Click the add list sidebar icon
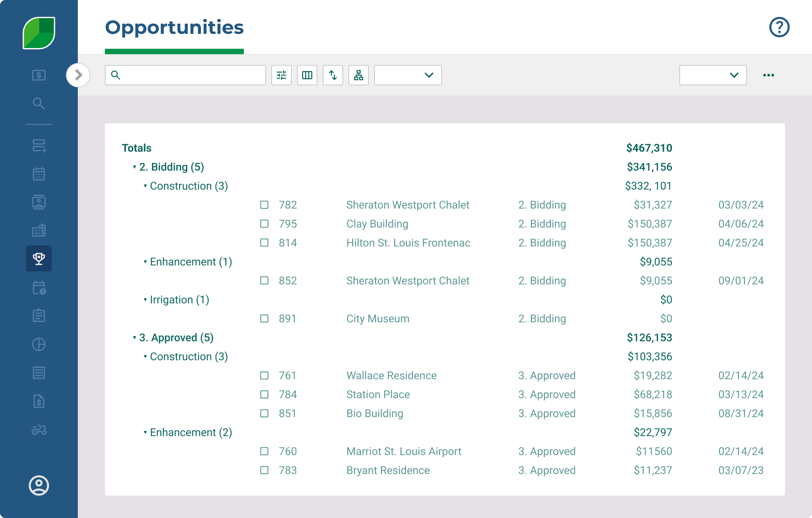The image size is (812, 518). click(x=39, y=146)
